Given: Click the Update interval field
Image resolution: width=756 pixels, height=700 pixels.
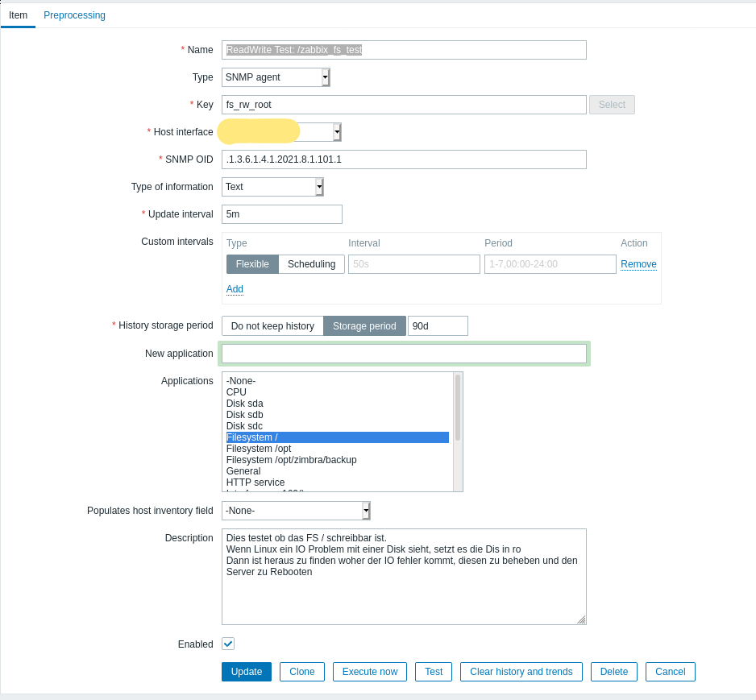Looking at the screenshot, I should (x=282, y=214).
